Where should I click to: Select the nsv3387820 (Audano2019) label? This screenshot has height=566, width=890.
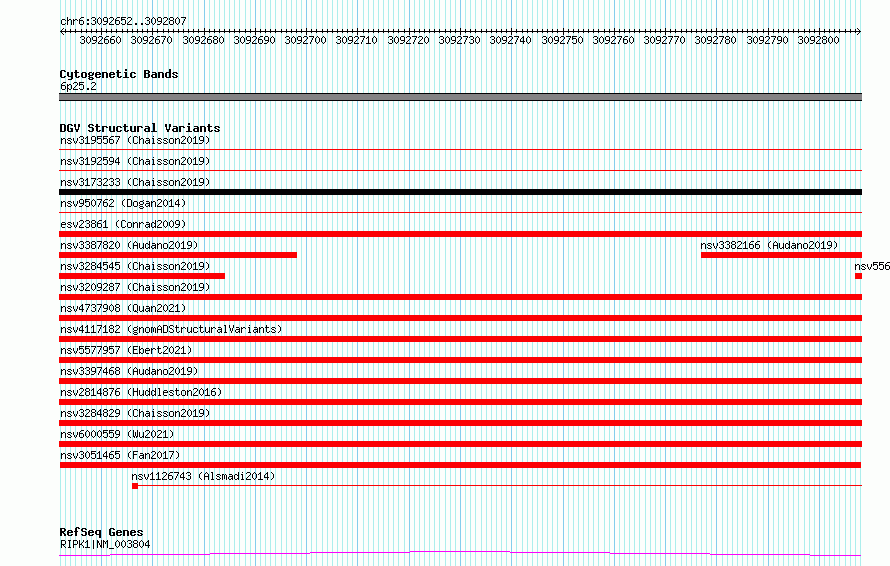pos(129,245)
